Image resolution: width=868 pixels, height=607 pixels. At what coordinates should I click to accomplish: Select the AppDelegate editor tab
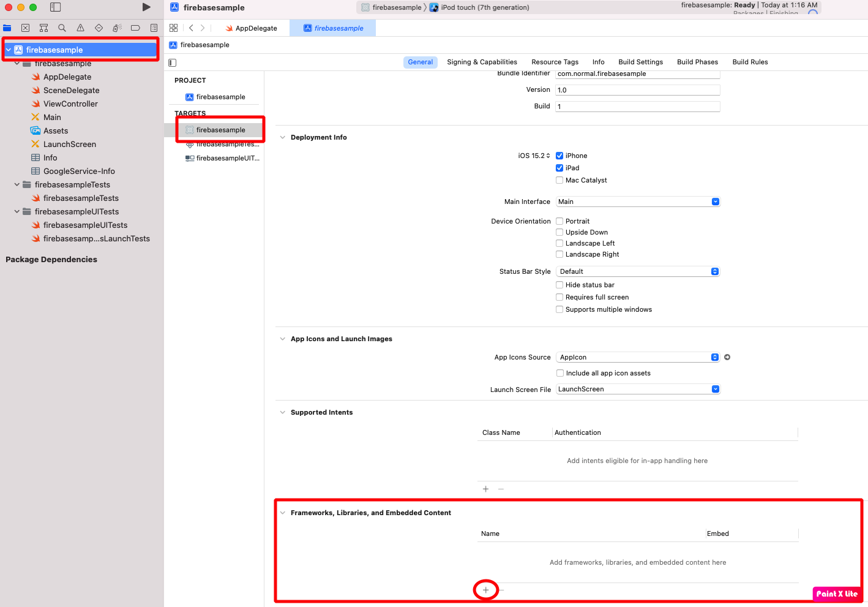pyautogui.click(x=251, y=28)
